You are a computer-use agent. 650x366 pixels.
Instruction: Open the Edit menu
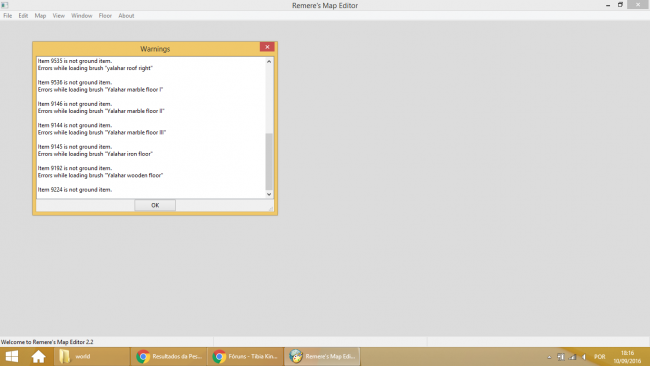coord(23,16)
